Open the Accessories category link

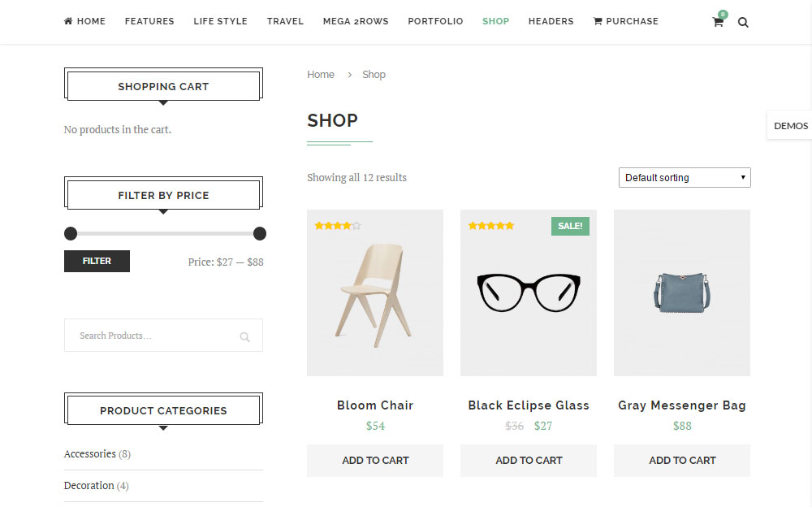click(90, 453)
